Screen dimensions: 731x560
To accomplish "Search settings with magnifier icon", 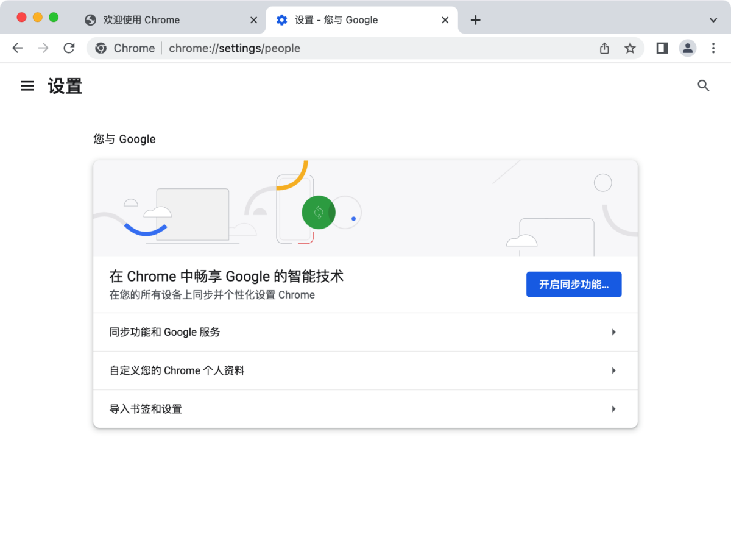I will [704, 86].
